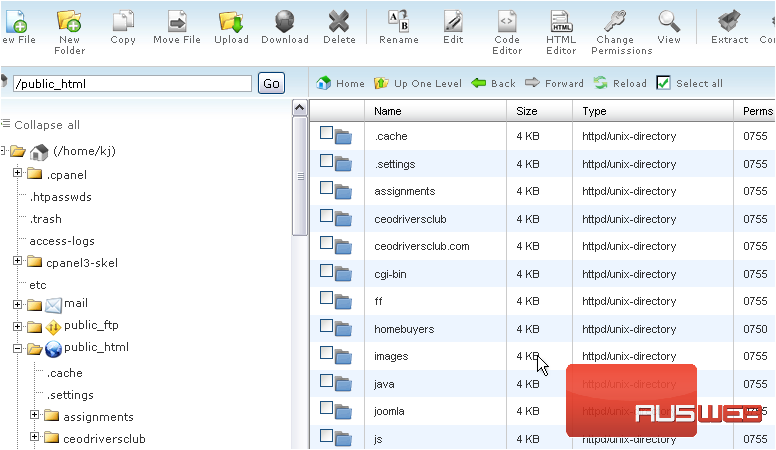Navigate Forward in file manager
Screen dimensions: 776x450
tap(554, 83)
